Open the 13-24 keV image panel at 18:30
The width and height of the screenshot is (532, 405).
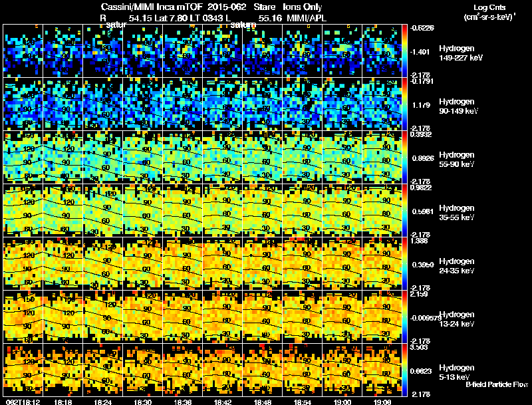pyautogui.click(x=143, y=317)
